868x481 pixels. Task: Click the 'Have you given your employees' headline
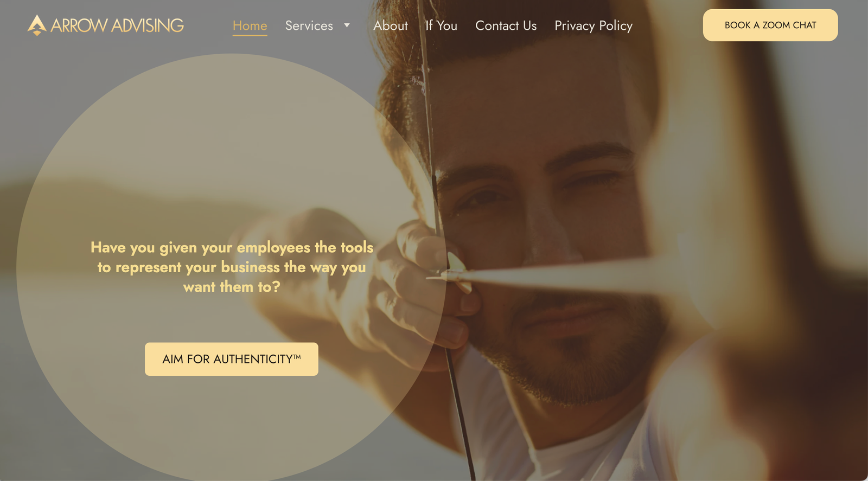(x=232, y=267)
